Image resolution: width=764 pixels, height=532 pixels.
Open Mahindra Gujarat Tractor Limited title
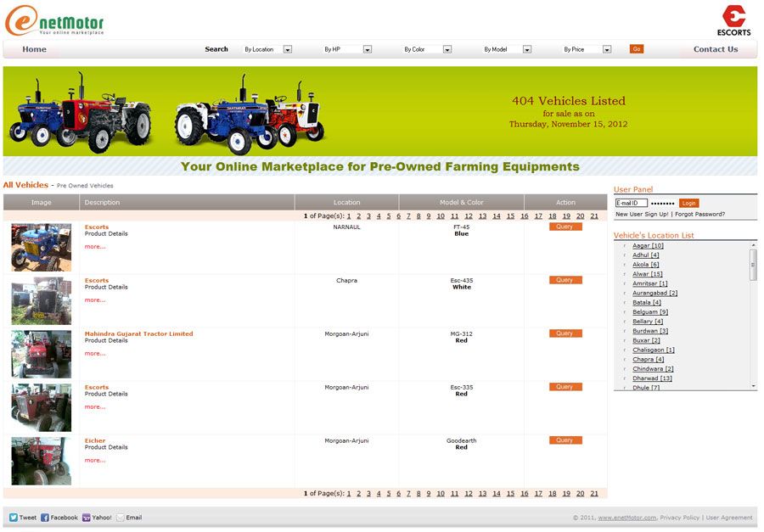coord(139,333)
